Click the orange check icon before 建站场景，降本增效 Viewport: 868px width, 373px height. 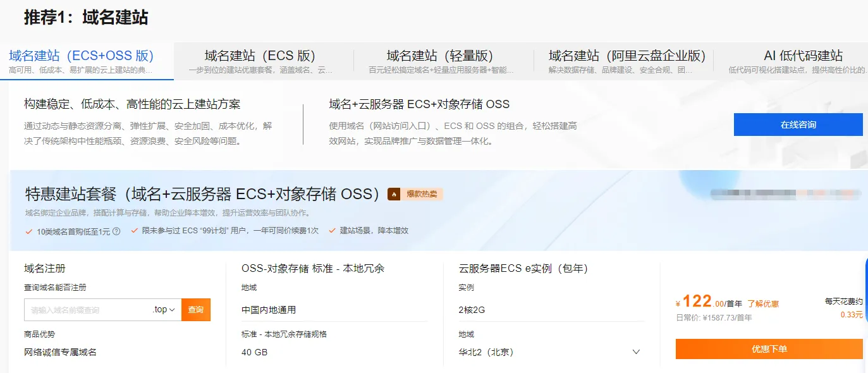click(x=331, y=229)
